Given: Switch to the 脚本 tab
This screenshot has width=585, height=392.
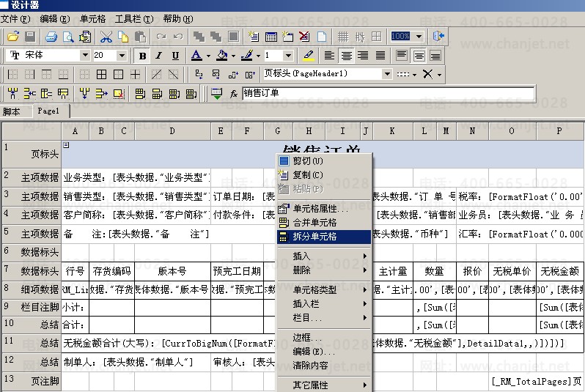Looking at the screenshot, I should 12,111.
